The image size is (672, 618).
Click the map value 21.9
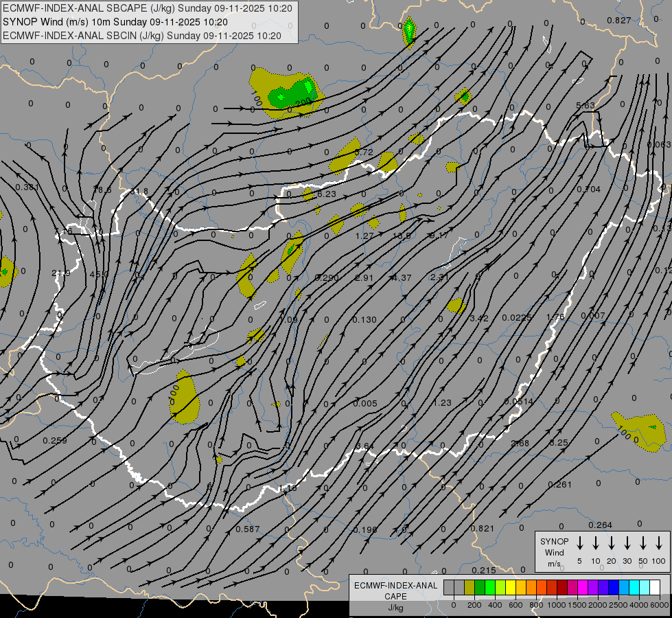pyautogui.click(x=61, y=273)
